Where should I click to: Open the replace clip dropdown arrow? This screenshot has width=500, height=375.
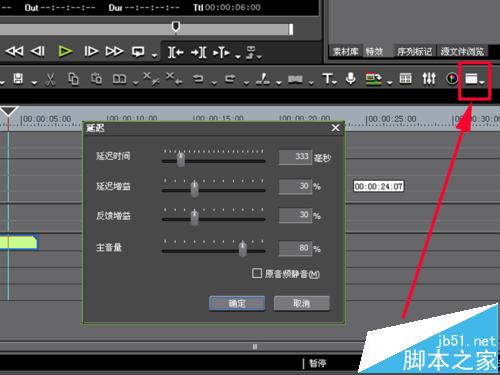tap(135, 82)
